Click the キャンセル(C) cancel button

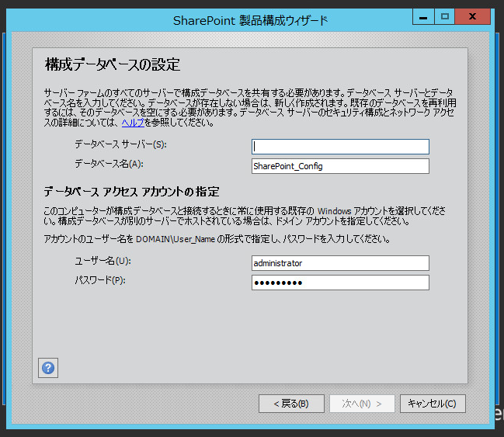433,404
